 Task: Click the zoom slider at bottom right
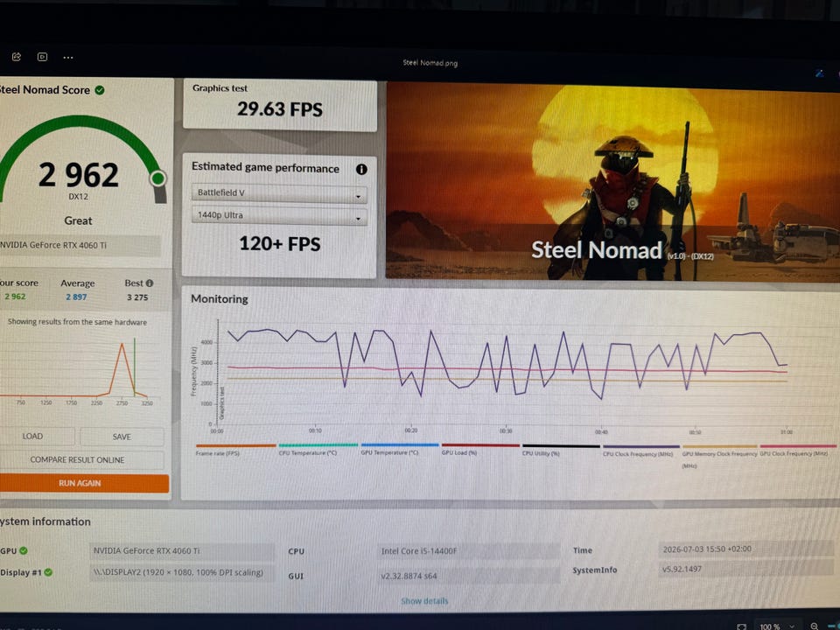(x=833, y=626)
